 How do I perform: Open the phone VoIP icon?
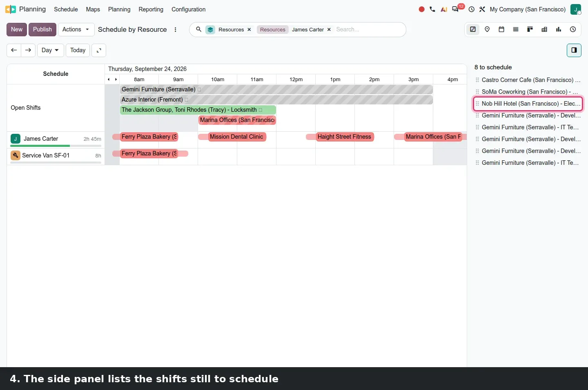pyautogui.click(x=432, y=9)
